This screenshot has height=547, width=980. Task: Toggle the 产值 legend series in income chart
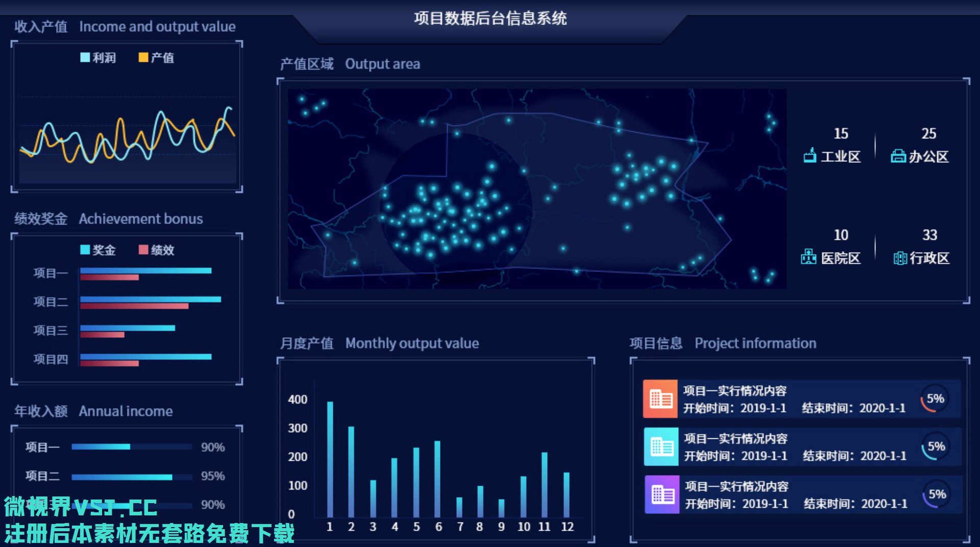156,58
